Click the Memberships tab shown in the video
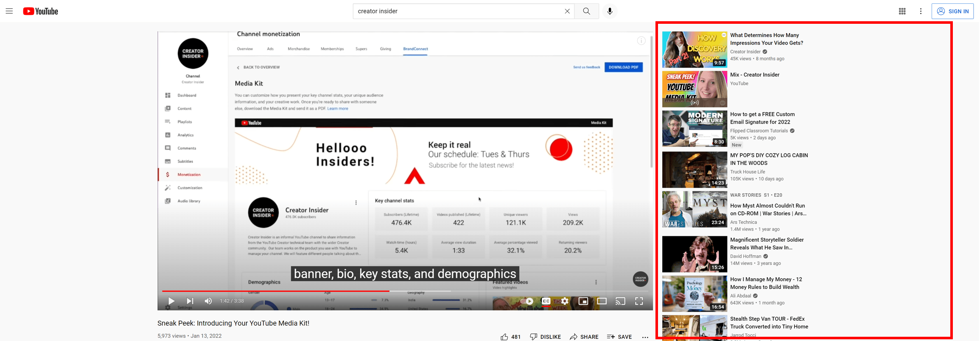Viewport: 980px width, 341px height. pos(332,49)
